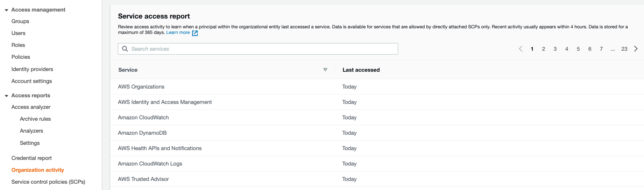The width and height of the screenshot is (644, 190).
Task: Select Roles in the navigation sidebar
Action: 18,45
